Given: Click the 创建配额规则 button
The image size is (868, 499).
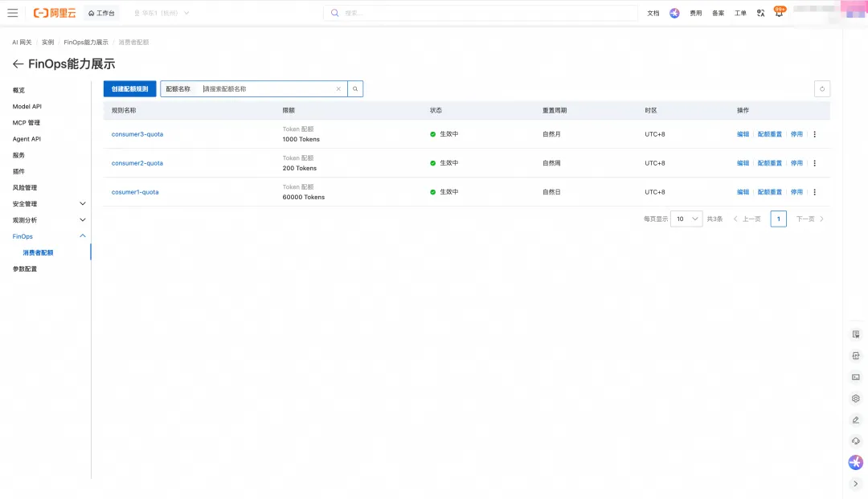Looking at the screenshot, I should coord(130,88).
